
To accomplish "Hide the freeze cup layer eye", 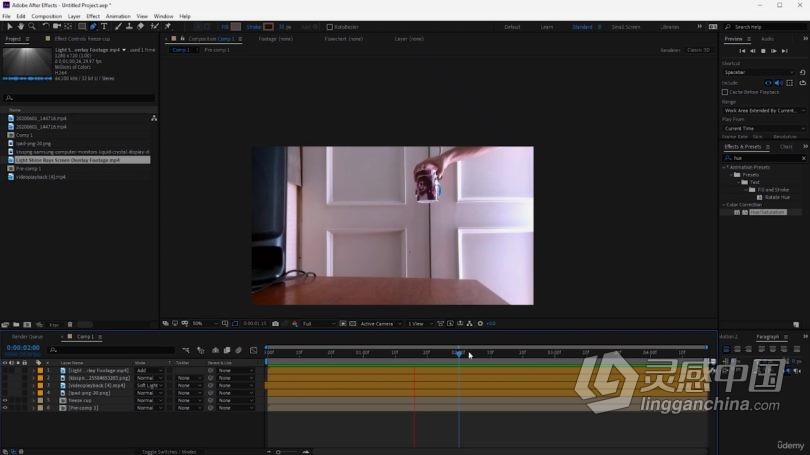I will (5, 400).
